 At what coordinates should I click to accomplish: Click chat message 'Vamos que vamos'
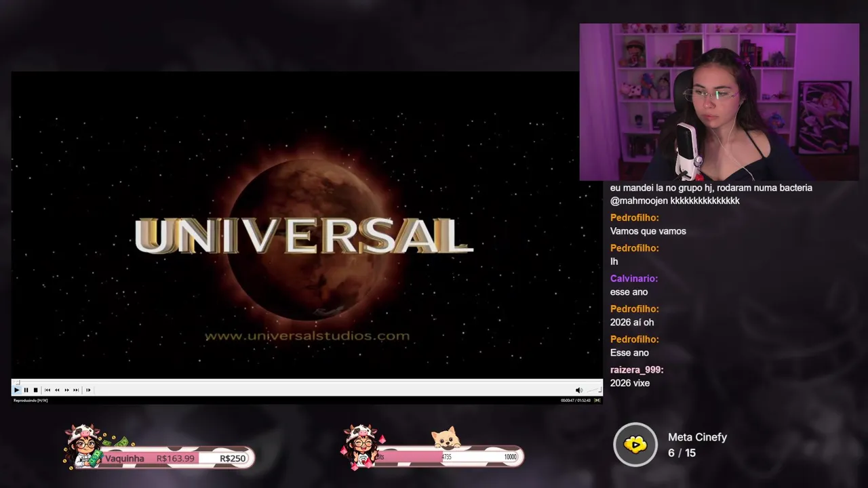[x=648, y=231]
